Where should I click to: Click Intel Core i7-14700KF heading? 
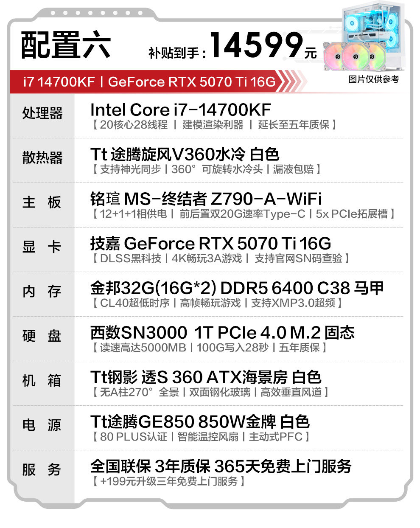click(x=181, y=110)
